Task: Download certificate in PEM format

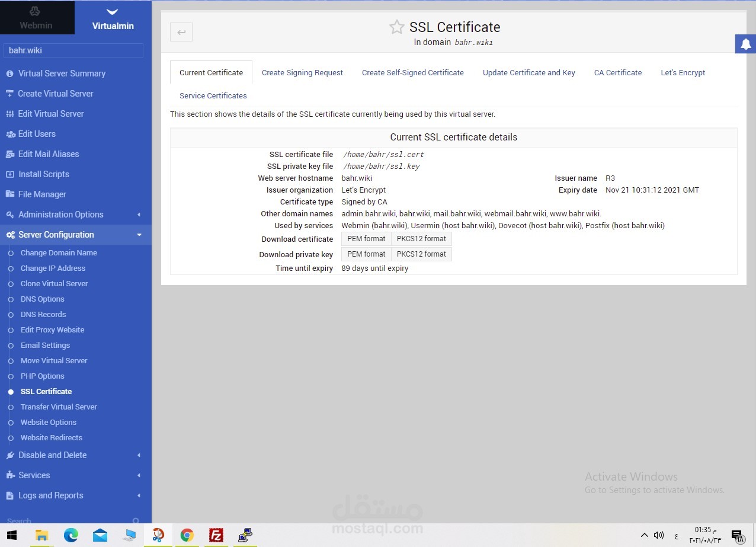Action: point(366,239)
